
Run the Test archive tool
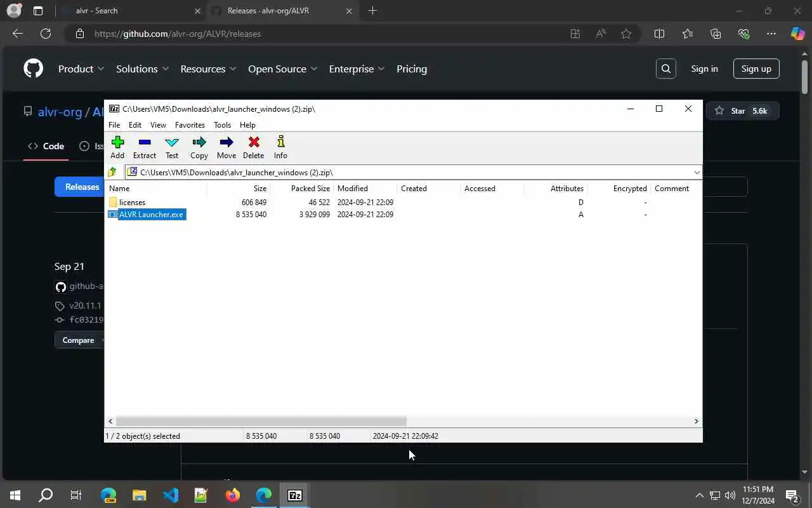coord(172,147)
